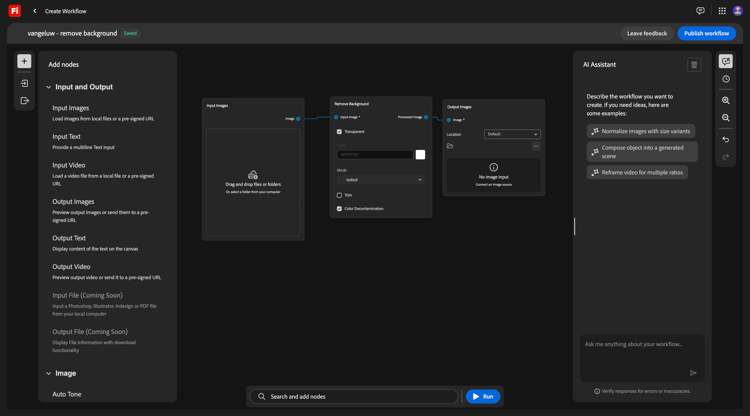Click the search magnifier icon in bottom bar
Image resolution: width=750 pixels, height=416 pixels.
tap(262, 396)
